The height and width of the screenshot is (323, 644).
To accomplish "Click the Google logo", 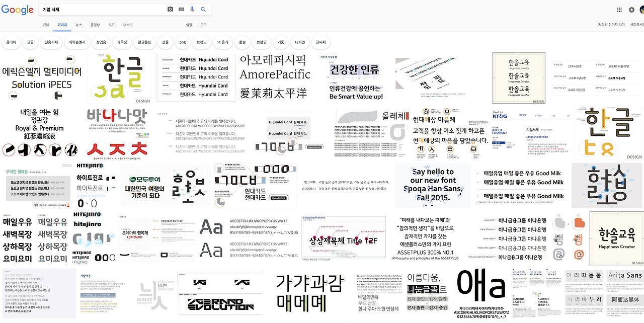I will pos(17,10).
